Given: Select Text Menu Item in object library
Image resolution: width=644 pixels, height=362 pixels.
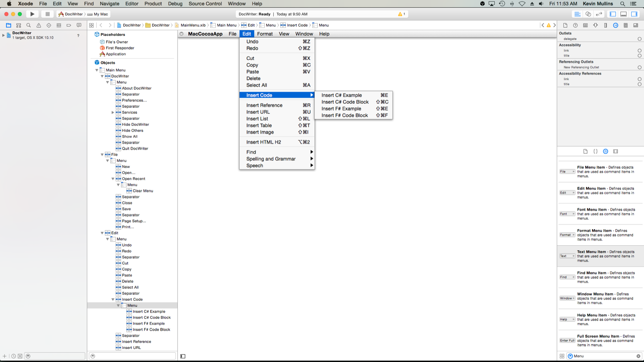Looking at the screenshot, I should pos(601,256).
